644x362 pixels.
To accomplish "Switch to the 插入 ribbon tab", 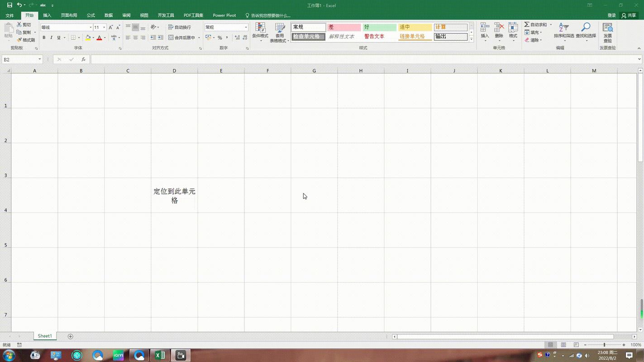I will coord(47,15).
